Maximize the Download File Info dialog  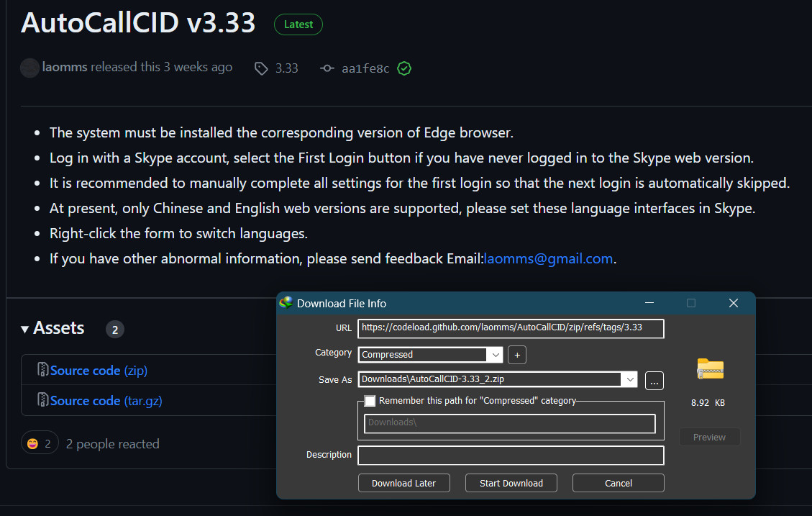(691, 302)
